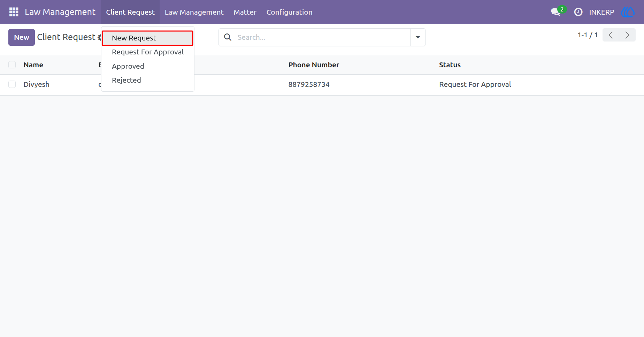Viewport: 644px width, 337px height.
Task: Click the user avatar logo icon
Action: pos(628,12)
